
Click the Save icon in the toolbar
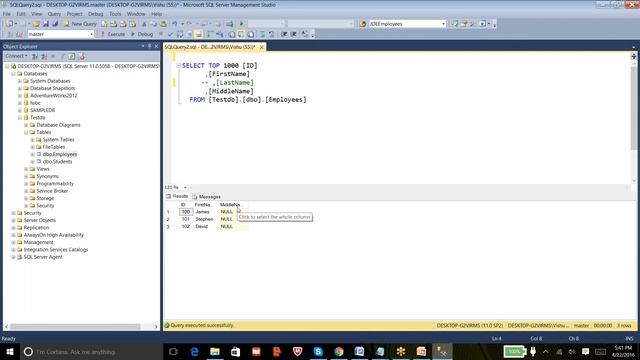point(45,24)
